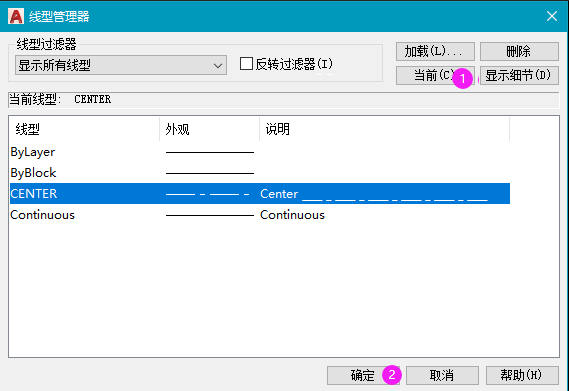Click the 说明 column header
Viewport: 569px width, 391px height.
tap(385, 129)
